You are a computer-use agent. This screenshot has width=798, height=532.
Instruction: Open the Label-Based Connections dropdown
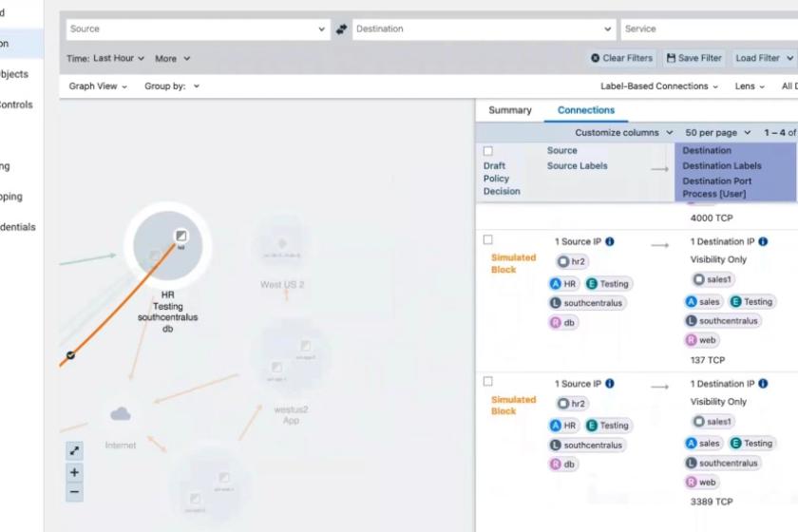tap(659, 86)
